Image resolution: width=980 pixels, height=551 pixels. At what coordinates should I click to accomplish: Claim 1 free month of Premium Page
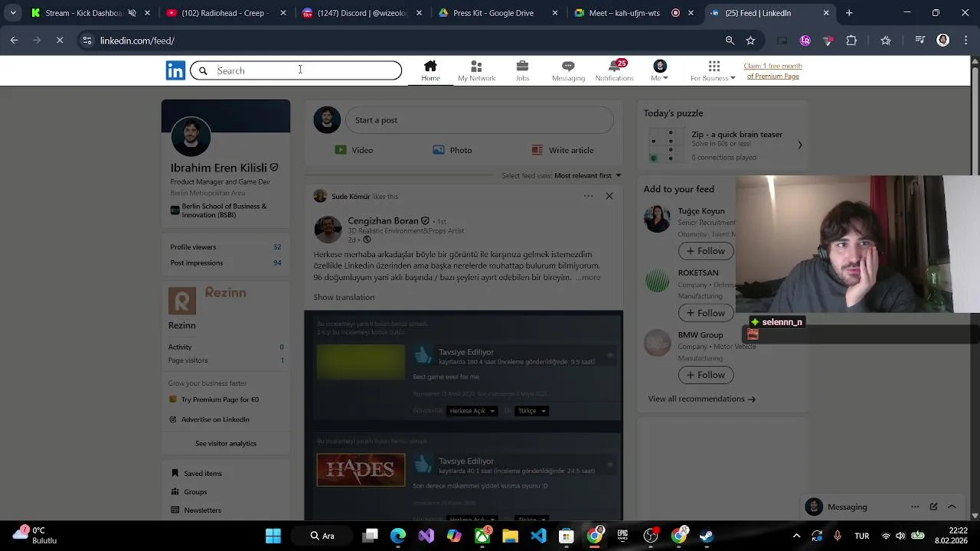(773, 71)
